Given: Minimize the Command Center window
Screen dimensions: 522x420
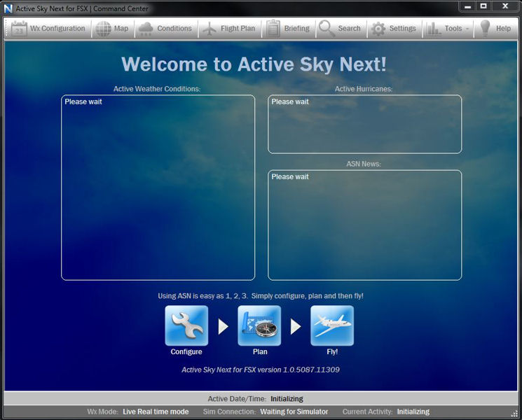Looking at the screenshot, I should click(468, 6).
